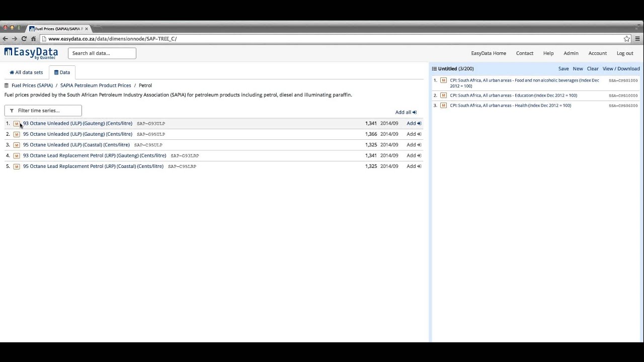
Task: Click Untitled (3/200) list title
Action: point(456,69)
